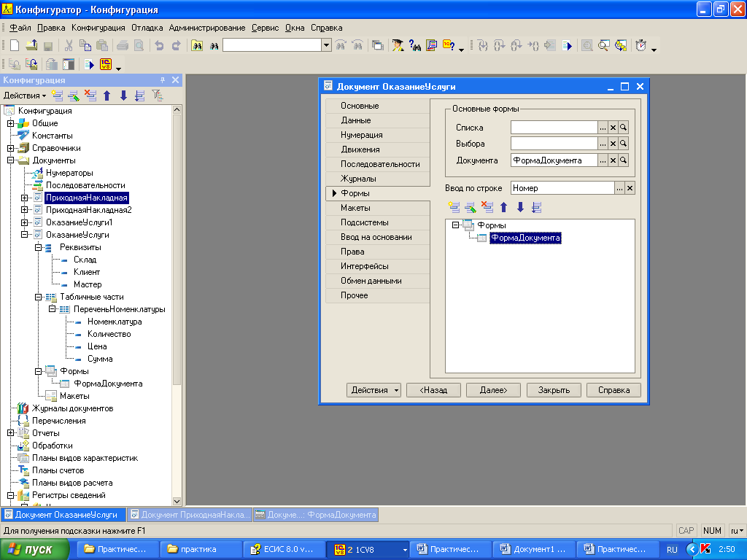The image size is (747, 560).
Task: Select Клиент attribute in the tree
Action: [x=87, y=272]
